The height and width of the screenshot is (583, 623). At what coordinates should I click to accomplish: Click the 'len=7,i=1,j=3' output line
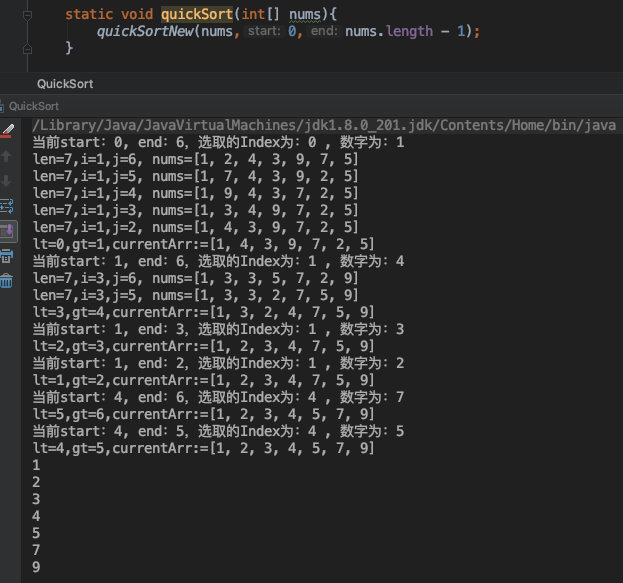195,210
